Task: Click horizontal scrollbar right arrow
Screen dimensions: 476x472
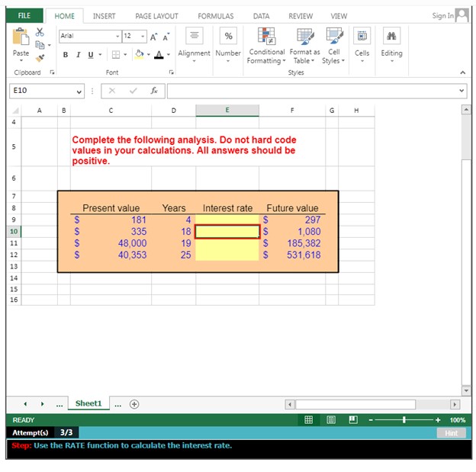Action: [455, 404]
